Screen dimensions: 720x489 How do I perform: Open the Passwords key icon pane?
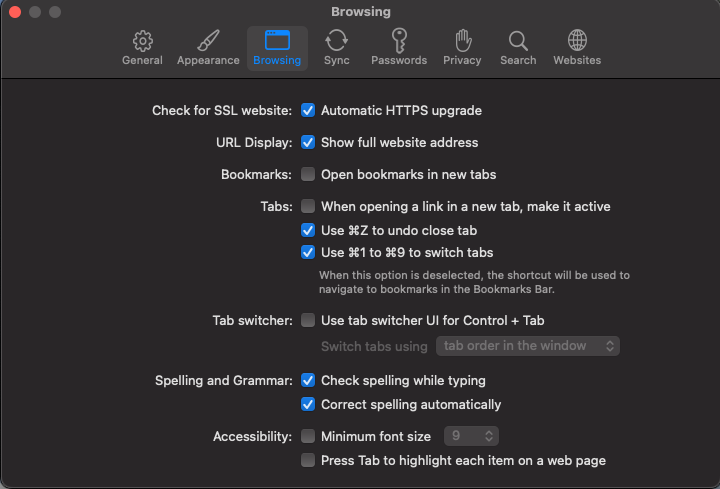[399, 41]
